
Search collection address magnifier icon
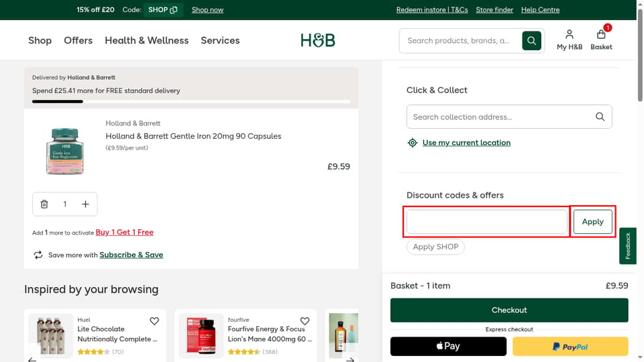point(600,117)
